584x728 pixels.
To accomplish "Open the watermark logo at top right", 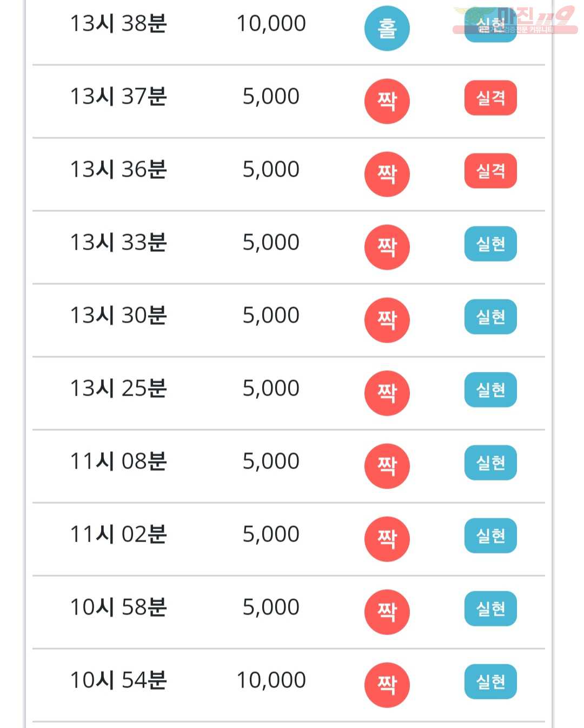I will [515, 21].
